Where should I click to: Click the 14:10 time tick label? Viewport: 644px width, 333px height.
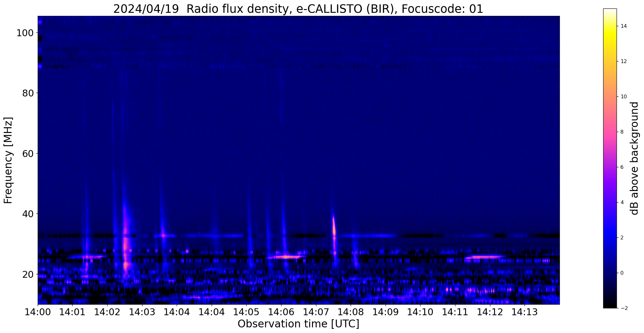(420, 312)
